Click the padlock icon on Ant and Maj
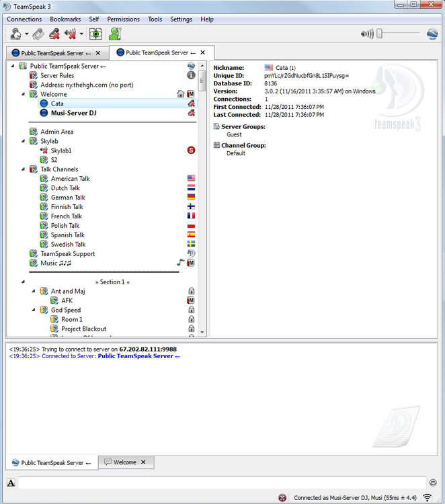The image size is (445, 504). coord(192,291)
